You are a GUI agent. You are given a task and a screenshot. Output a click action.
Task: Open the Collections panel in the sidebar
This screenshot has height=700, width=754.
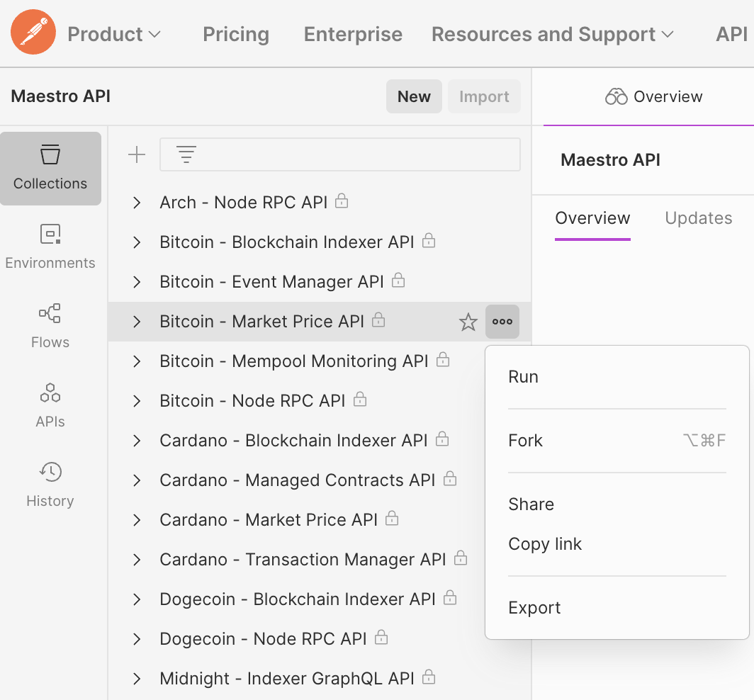[50, 169]
